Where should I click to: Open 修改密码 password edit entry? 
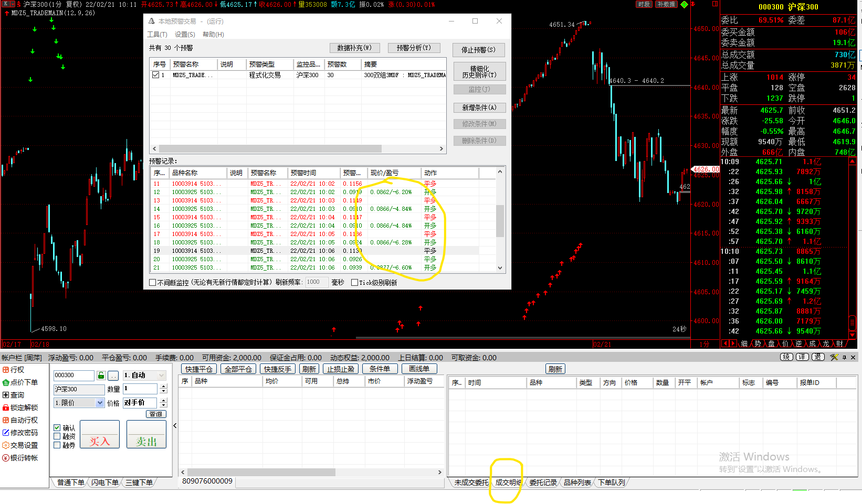pos(20,433)
